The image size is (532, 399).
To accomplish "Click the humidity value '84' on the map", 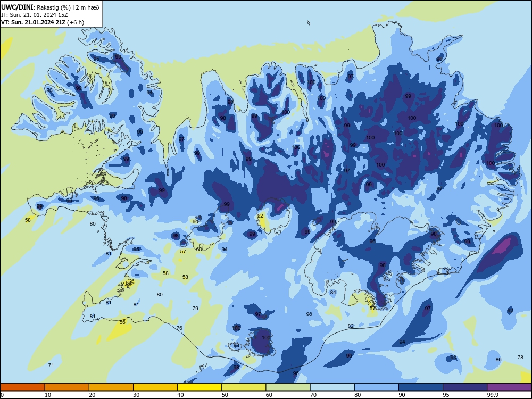I will (333, 292).
